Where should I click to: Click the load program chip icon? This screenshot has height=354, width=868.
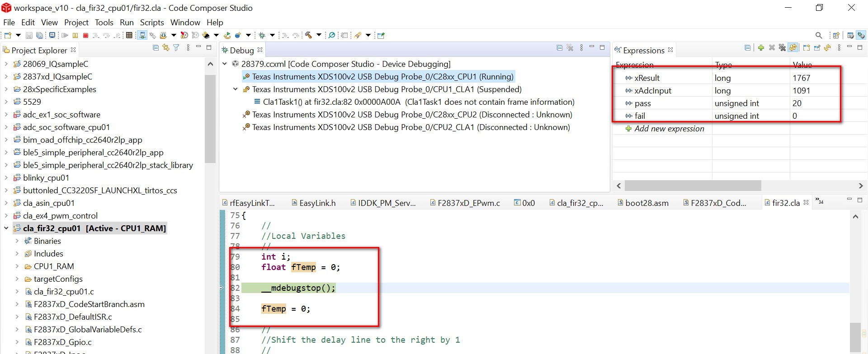pos(206,35)
